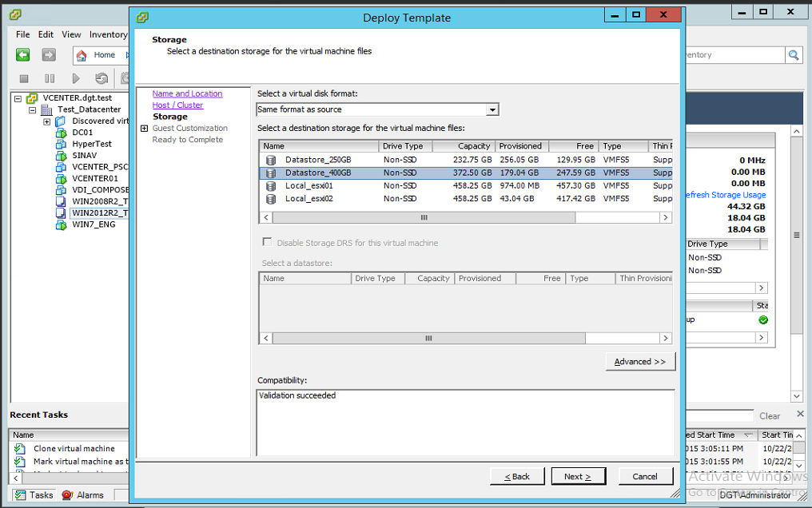Image resolution: width=812 pixels, height=508 pixels.
Task: Click the Local_esxi01 datastore icon
Action: click(271, 186)
